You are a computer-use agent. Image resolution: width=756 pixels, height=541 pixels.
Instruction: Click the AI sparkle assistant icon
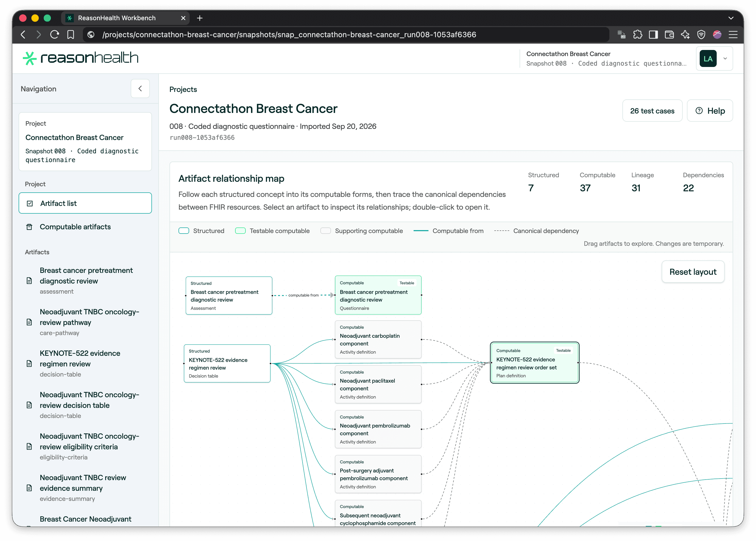(685, 35)
